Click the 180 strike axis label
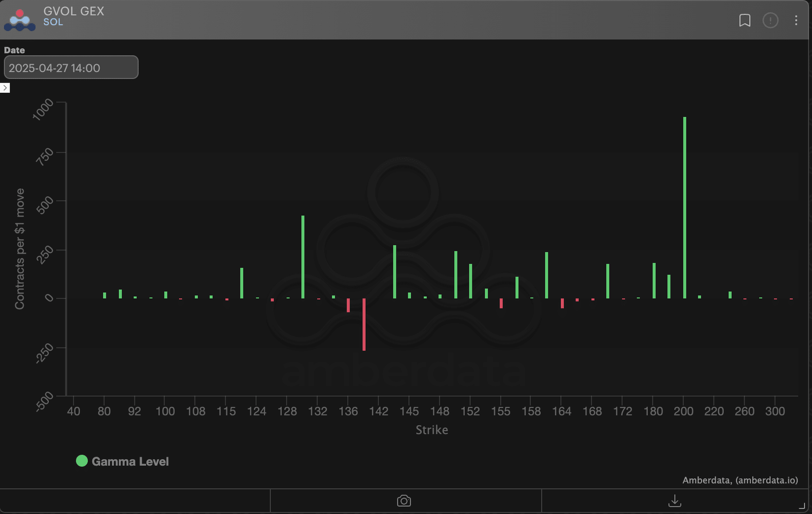Image resolution: width=812 pixels, height=514 pixels. click(653, 411)
